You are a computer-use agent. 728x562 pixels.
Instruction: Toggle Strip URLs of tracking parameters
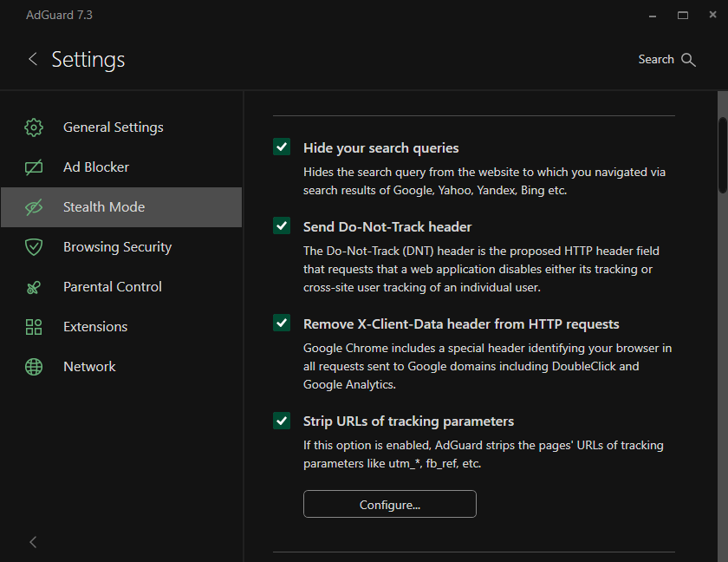point(282,421)
